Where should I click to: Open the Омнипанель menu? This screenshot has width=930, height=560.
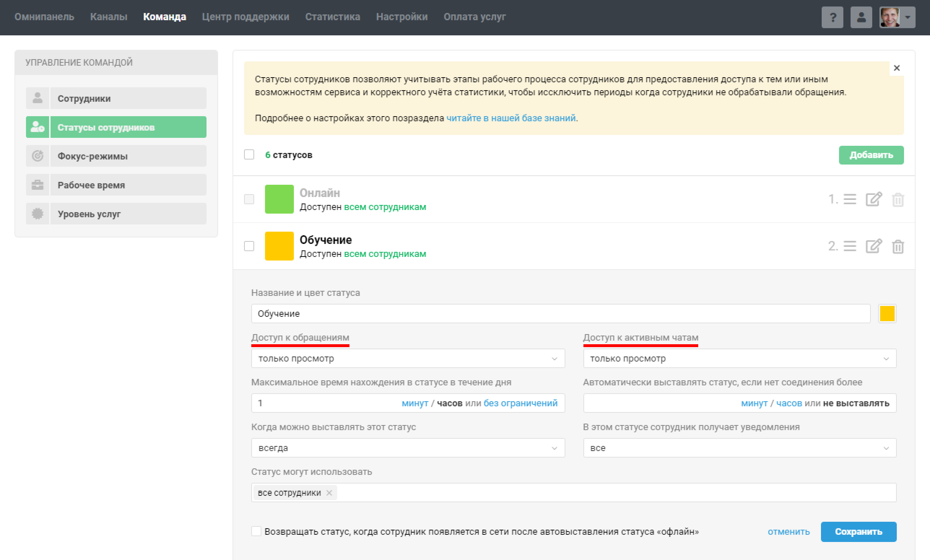coord(44,17)
